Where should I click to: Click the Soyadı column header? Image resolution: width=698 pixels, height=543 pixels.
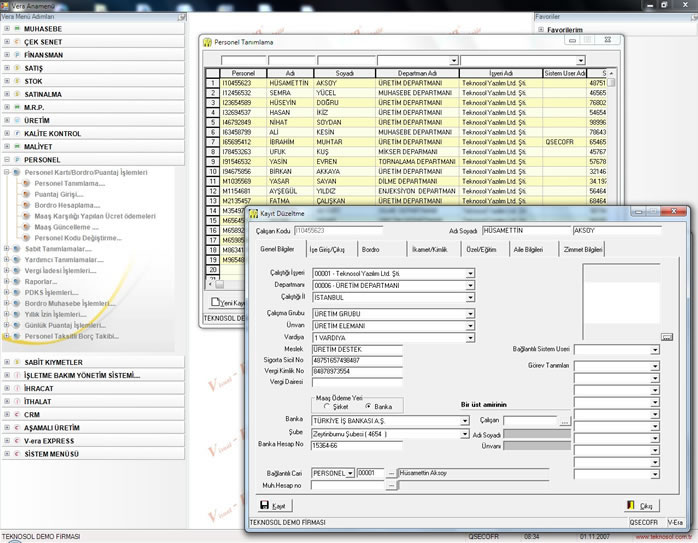(x=345, y=73)
